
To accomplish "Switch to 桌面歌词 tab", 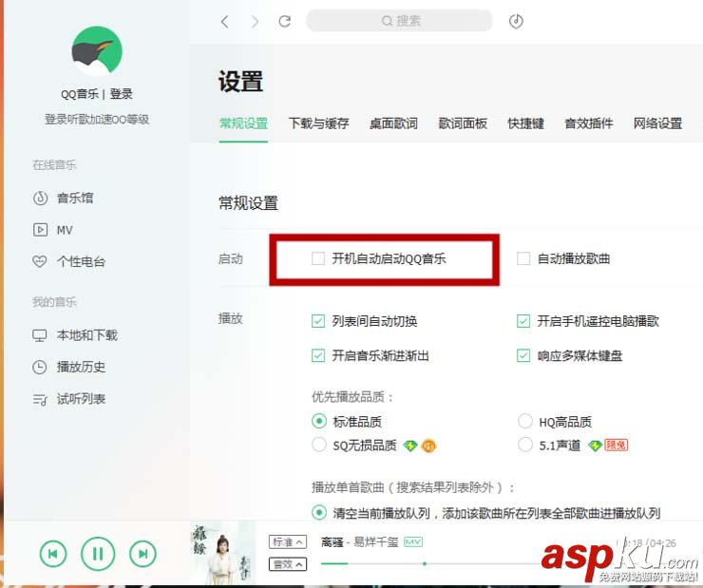I will coord(393,123).
